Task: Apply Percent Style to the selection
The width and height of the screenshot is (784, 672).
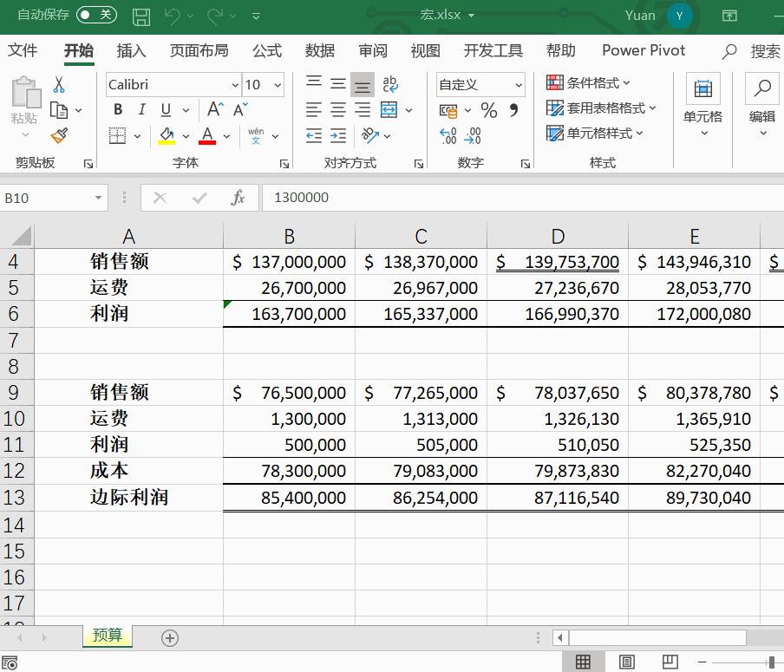Action: coord(488,110)
